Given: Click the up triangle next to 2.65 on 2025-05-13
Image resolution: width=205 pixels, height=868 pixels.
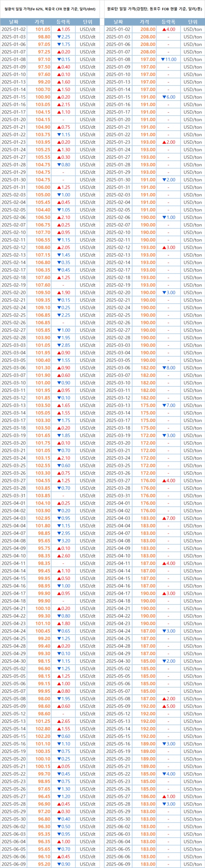Looking at the screenshot, I should 59,721.
